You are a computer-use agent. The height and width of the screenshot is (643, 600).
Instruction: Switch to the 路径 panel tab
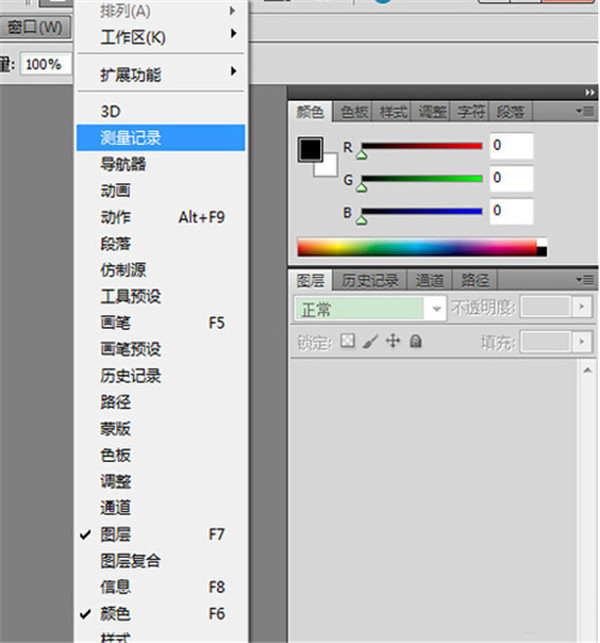point(475,280)
